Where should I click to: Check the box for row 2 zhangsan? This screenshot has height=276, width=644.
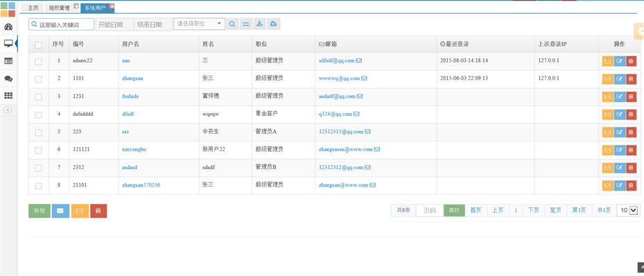39,79
